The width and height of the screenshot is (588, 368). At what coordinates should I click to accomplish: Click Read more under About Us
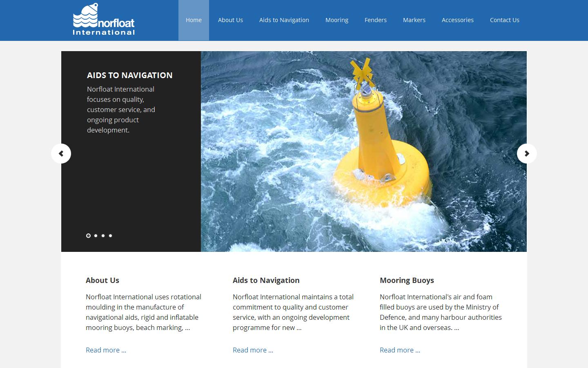click(106, 350)
